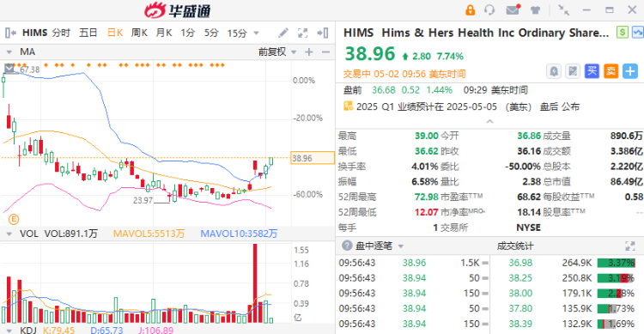The height and width of the screenshot is (334, 644).
Task: Open the mail messages icon
Action: [513, 9]
